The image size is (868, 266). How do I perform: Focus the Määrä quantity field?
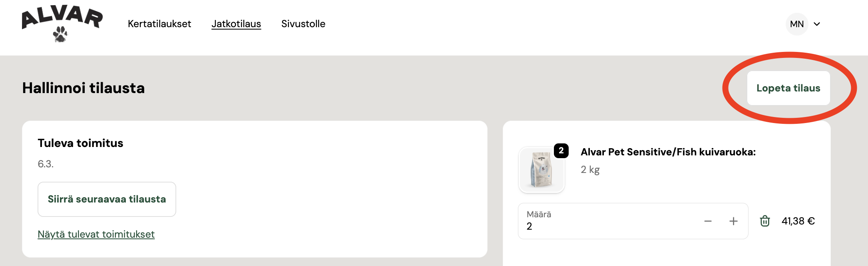607,222
